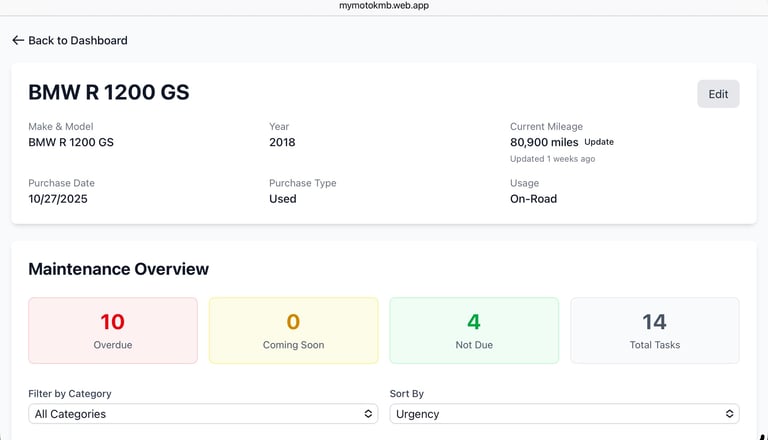Screen dimensions: 768x440
Task: Click the BMW R 1200 GS page title
Action: click(x=108, y=93)
